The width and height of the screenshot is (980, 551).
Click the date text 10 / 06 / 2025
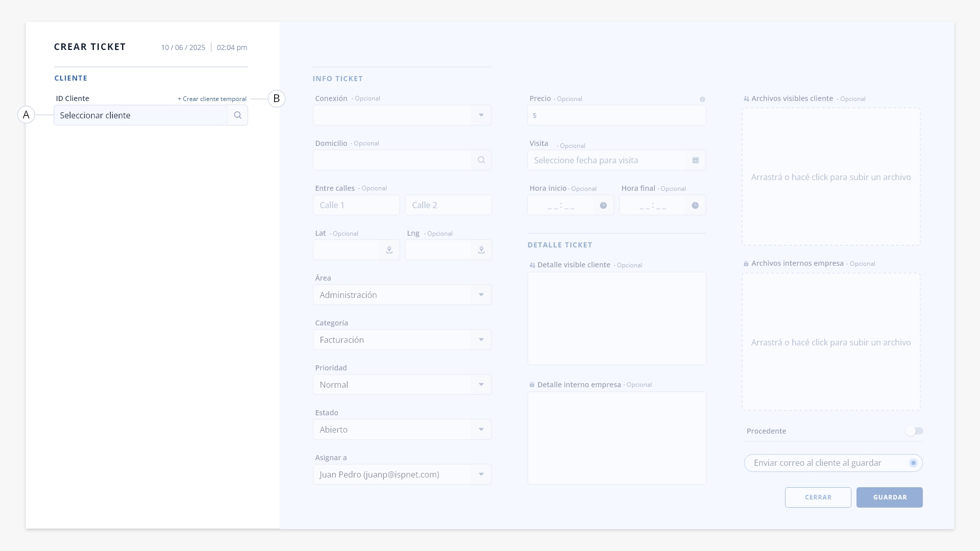click(x=183, y=47)
